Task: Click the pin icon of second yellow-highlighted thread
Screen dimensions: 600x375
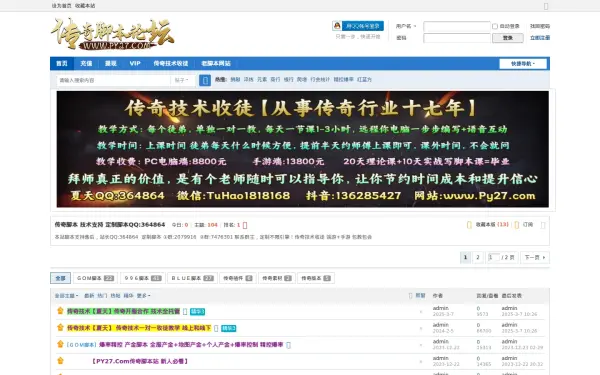Action: 60,328
